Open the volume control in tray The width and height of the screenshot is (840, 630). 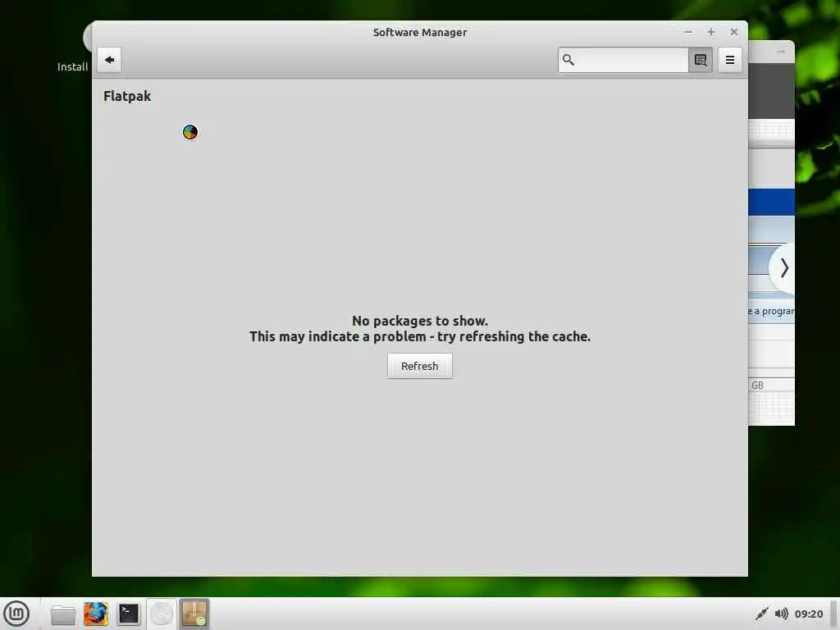pyautogui.click(x=782, y=614)
